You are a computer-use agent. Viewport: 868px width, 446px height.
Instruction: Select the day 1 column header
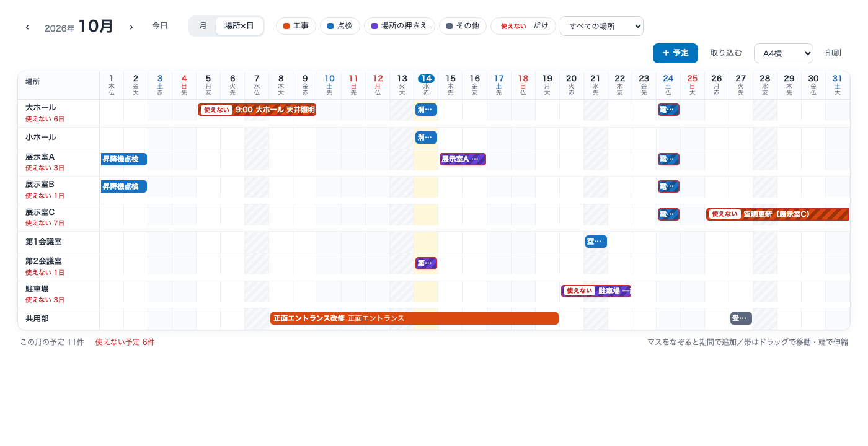click(112, 85)
